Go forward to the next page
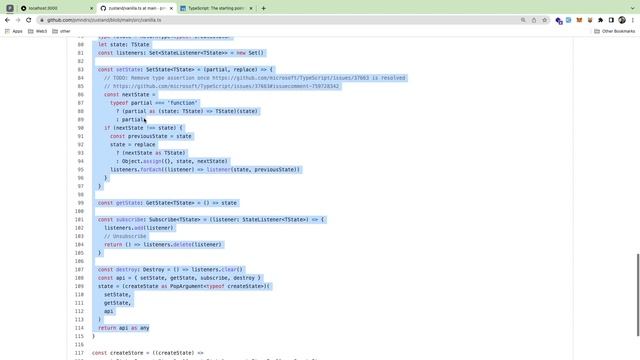This screenshot has width=640, height=360. (18, 20)
